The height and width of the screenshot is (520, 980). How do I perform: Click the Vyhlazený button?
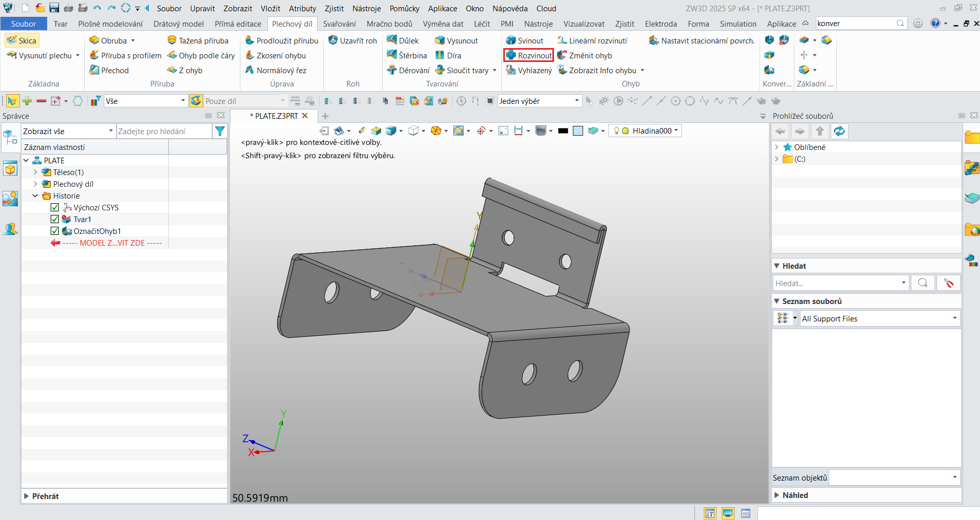click(x=529, y=70)
